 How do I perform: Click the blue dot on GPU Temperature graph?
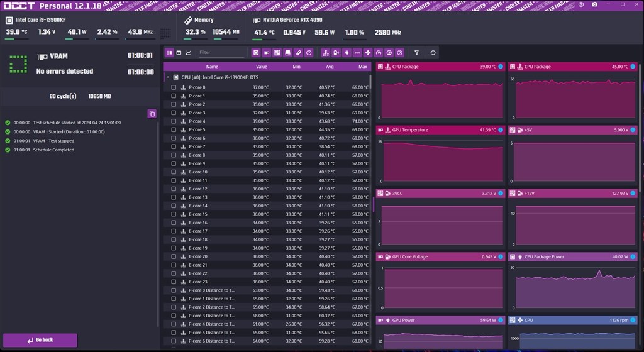coord(501,130)
